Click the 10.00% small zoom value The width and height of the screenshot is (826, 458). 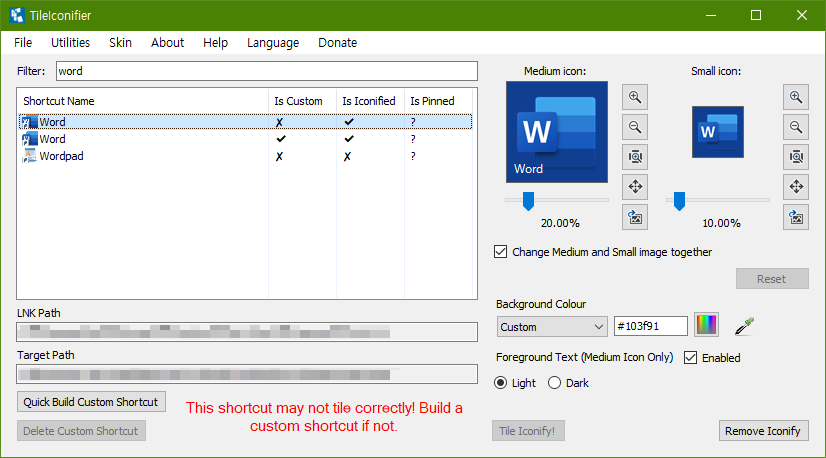click(x=721, y=223)
